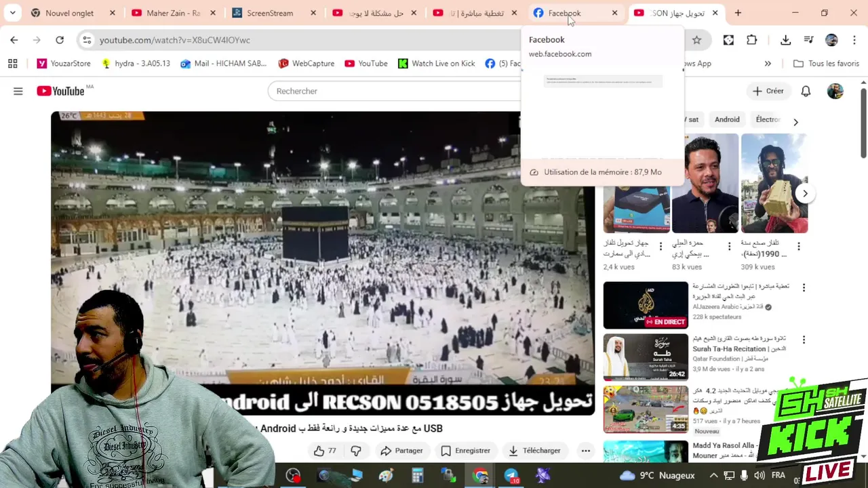Select the Android filter chip
This screenshot has height=488, width=868.
(x=727, y=119)
